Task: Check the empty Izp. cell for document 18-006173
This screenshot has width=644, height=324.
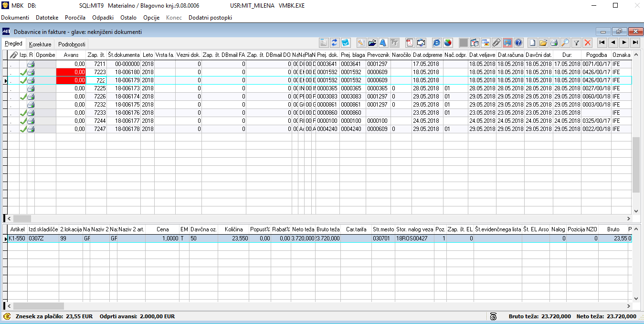Action: [x=23, y=88]
